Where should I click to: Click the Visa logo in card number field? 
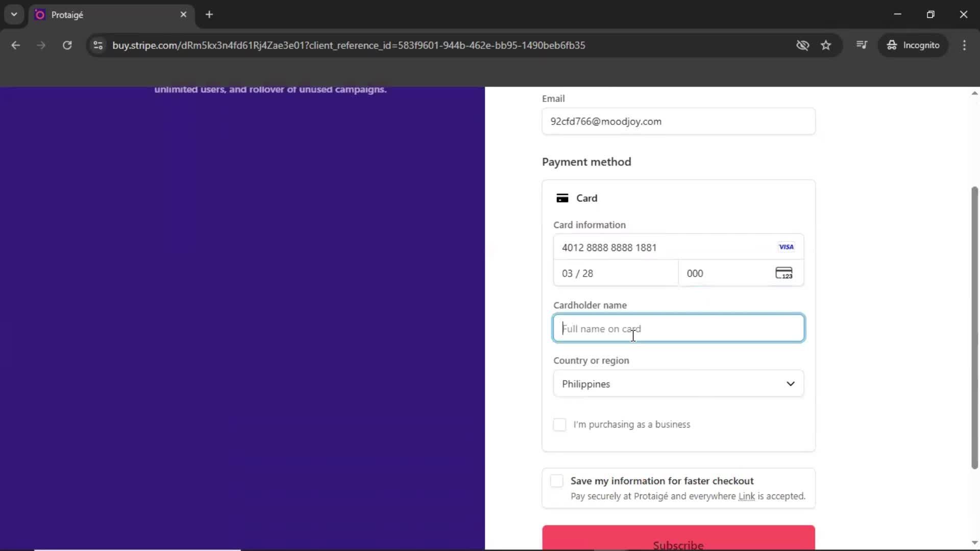[786, 247]
